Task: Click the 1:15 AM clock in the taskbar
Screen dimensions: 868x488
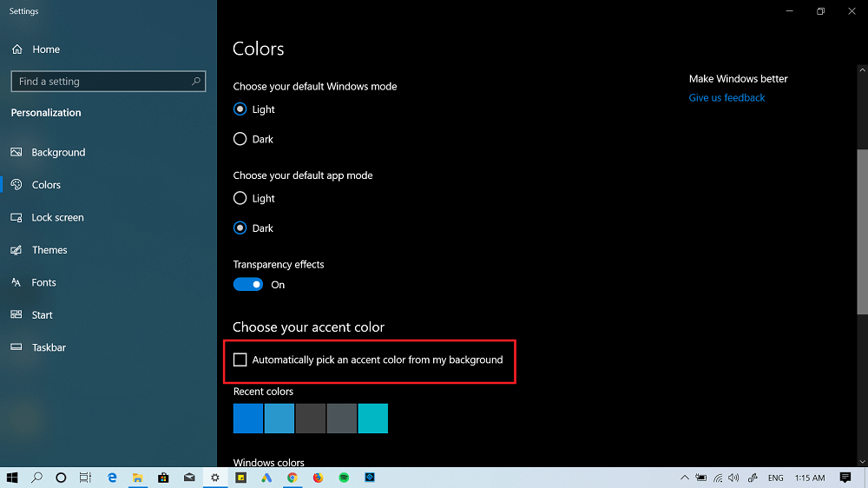Action: tap(810, 478)
